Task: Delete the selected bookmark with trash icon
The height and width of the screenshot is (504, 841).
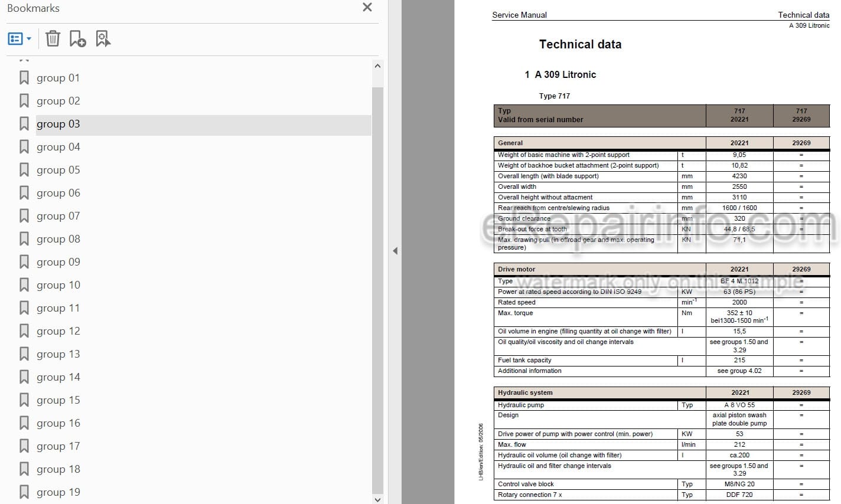Action: [x=53, y=39]
